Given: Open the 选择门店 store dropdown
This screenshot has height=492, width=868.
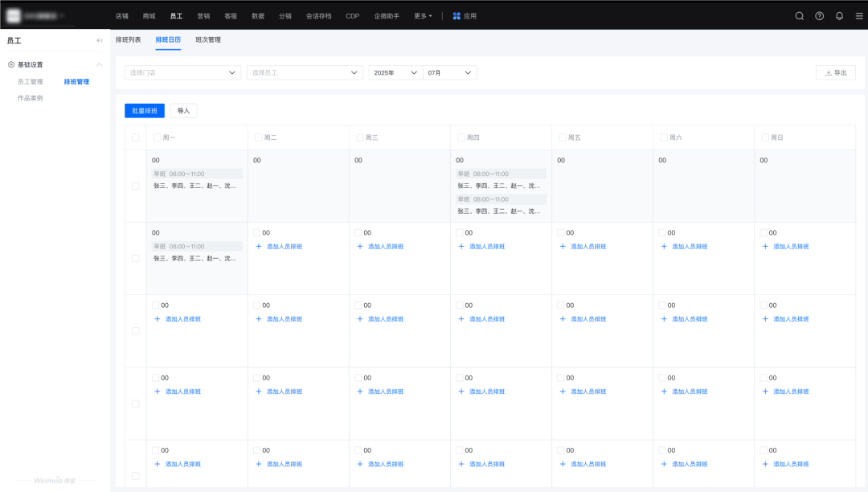Looking at the screenshot, I should pos(182,72).
